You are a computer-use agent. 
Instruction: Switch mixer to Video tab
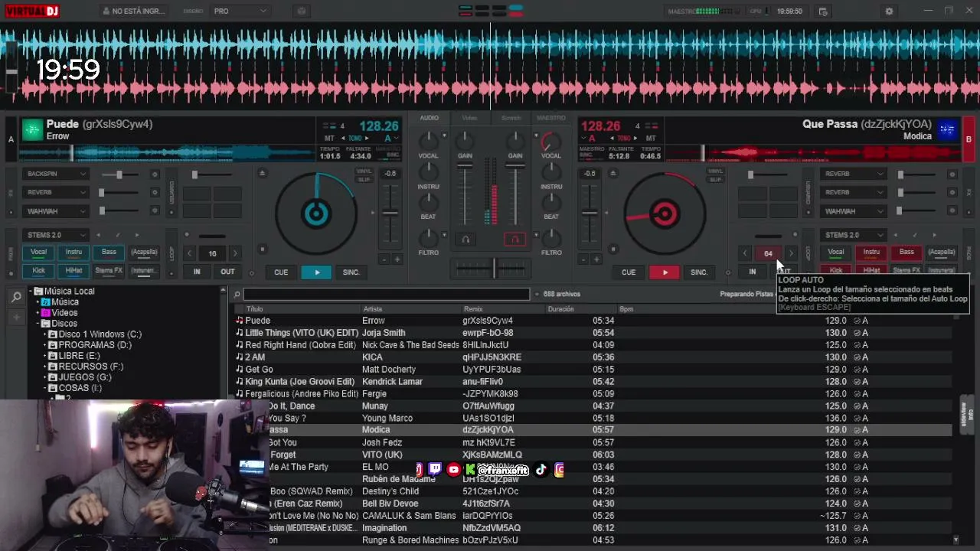pyautogui.click(x=469, y=118)
